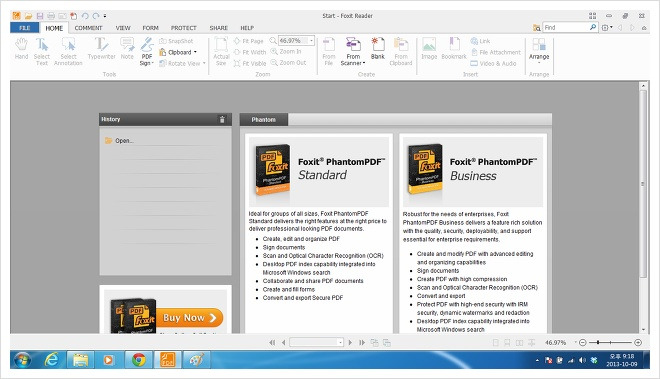
Task: Open Internet Explorer from the taskbar
Action: click(51, 360)
